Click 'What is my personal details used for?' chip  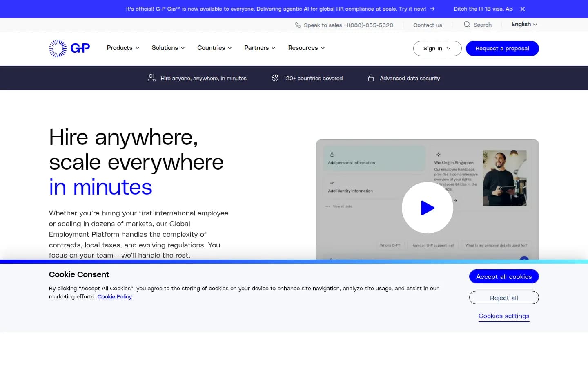tap(496, 245)
